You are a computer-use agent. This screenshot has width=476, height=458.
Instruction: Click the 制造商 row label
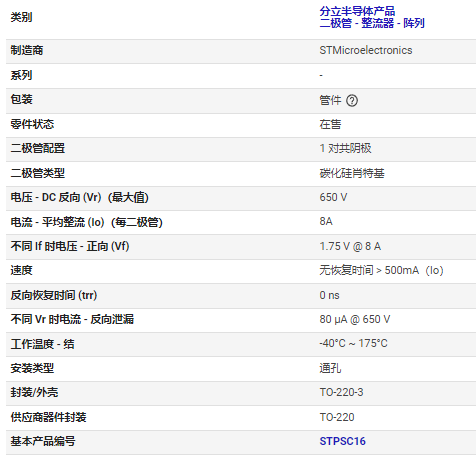pos(27,50)
